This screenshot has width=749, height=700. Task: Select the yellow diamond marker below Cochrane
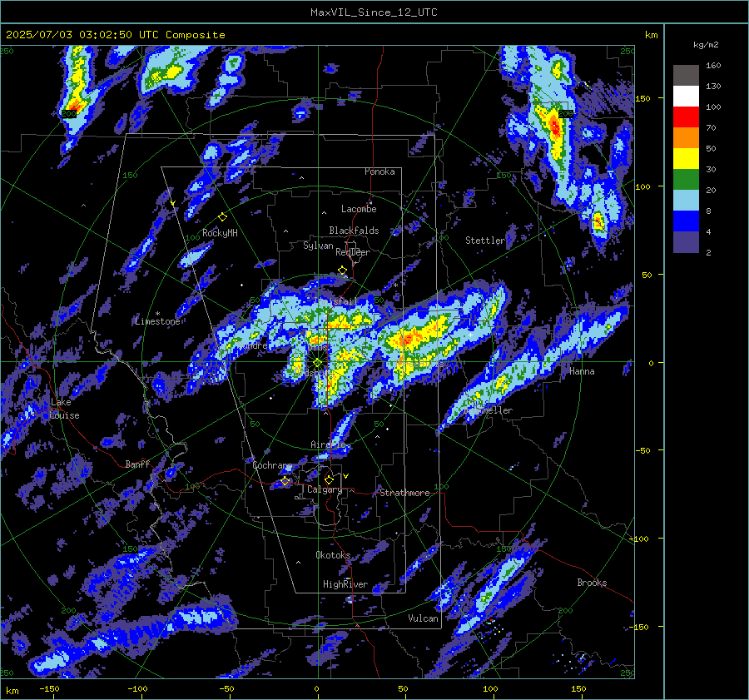tap(285, 481)
